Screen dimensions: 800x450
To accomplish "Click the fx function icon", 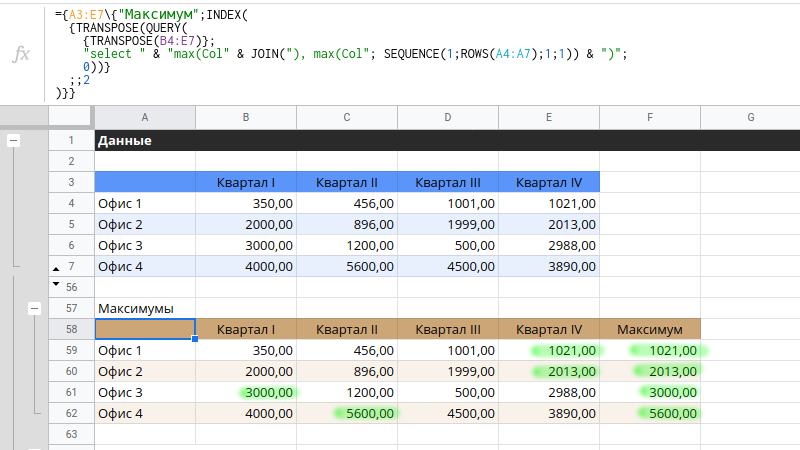I will coord(21,54).
